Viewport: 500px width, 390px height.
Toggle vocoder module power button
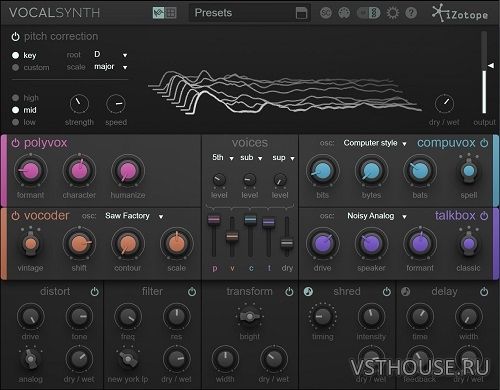tap(15, 216)
